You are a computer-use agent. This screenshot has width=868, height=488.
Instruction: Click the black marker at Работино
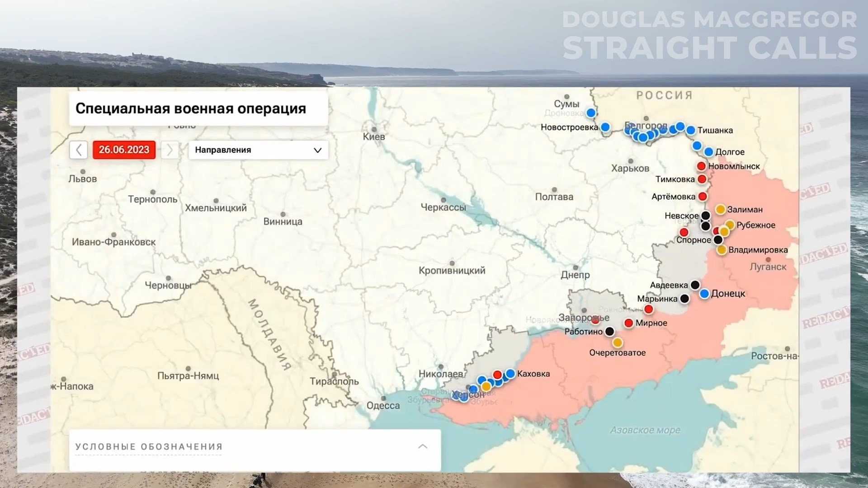click(x=609, y=332)
